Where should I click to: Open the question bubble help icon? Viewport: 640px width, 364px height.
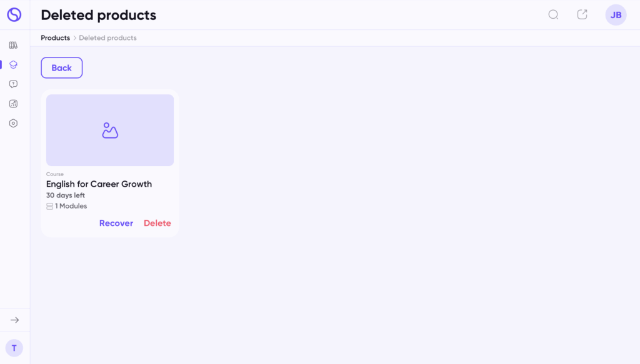(x=14, y=84)
